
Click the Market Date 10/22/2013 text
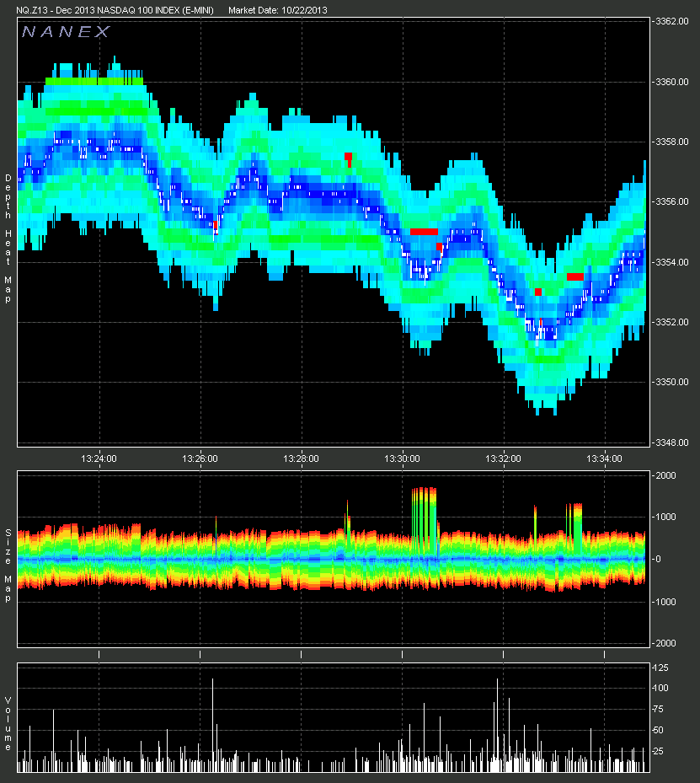tap(278, 10)
